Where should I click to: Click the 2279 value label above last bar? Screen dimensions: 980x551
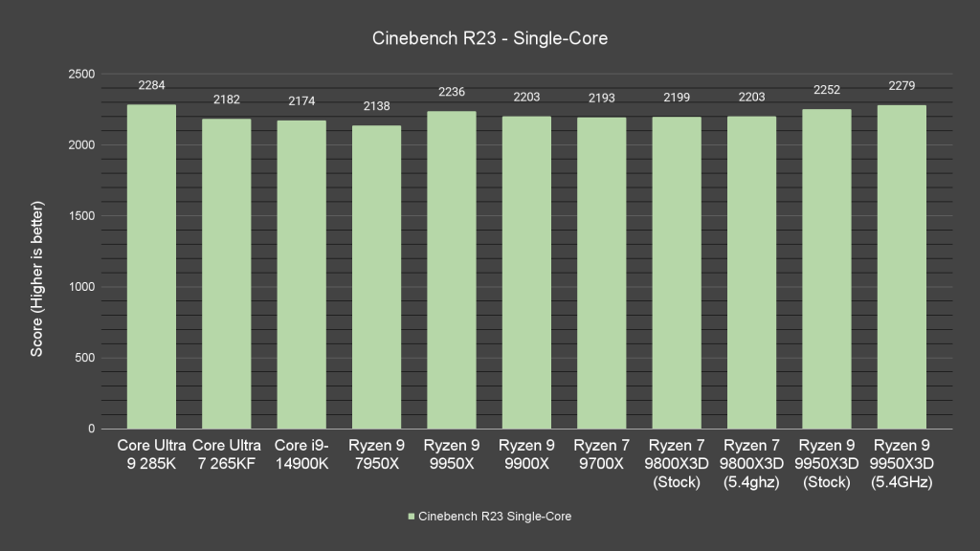901,86
